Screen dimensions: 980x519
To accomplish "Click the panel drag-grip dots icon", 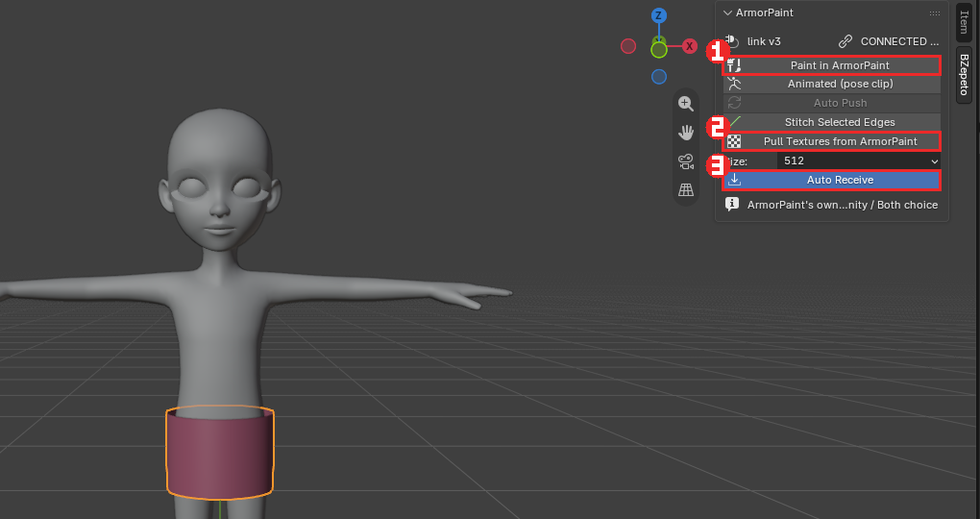I will (x=935, y=13).
